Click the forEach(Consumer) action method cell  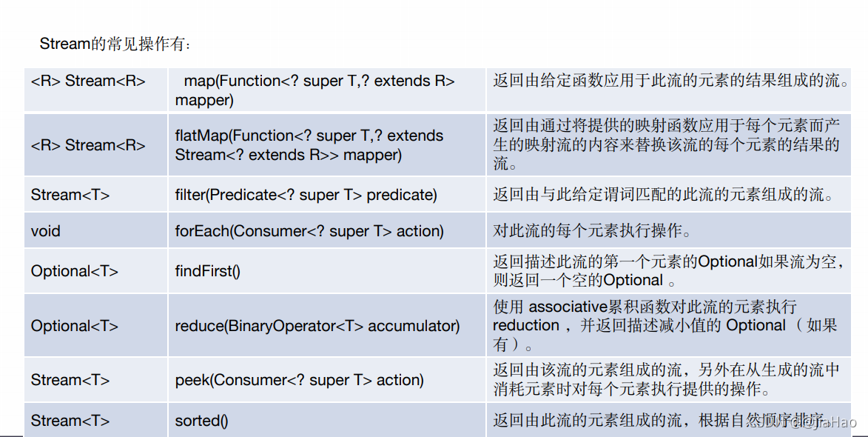[326, 230]
